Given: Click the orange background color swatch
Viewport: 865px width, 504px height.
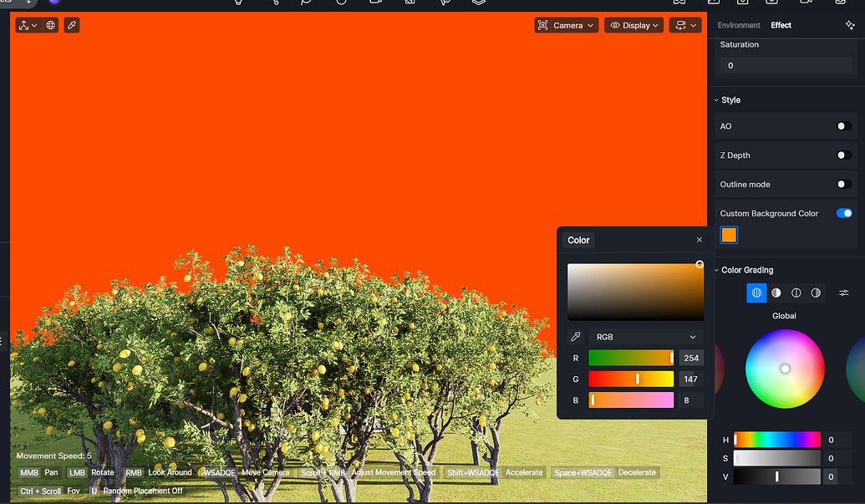Looking at the screenshot, I should tap(729, 235).
